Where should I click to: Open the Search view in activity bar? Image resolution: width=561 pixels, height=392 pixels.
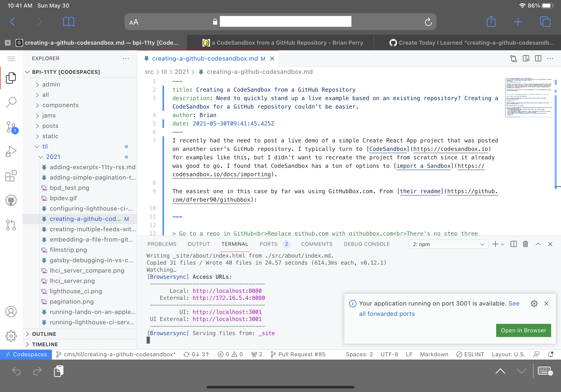(x=11, y=102)
